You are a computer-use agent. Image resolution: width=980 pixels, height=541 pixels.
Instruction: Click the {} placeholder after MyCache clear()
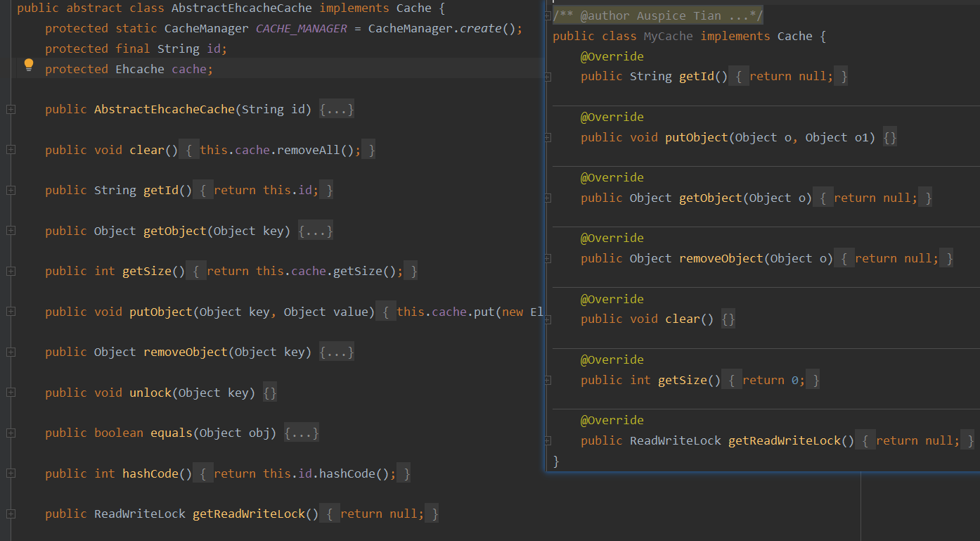click(x=728, y=319)
